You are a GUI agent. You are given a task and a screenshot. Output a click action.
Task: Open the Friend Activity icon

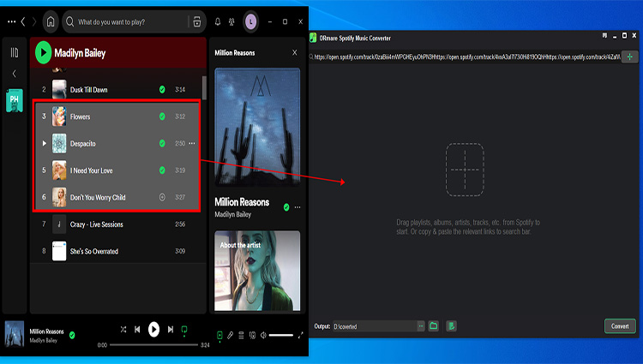coord(231,21)
